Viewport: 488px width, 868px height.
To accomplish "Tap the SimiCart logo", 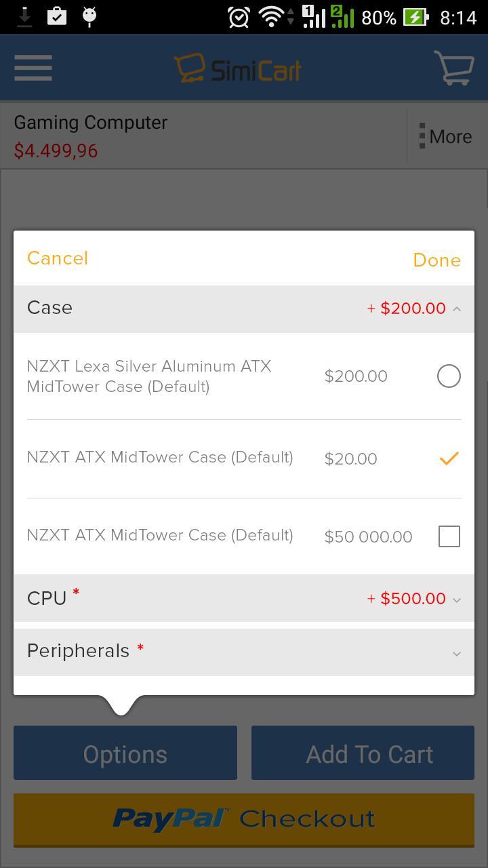I will 238,68.
